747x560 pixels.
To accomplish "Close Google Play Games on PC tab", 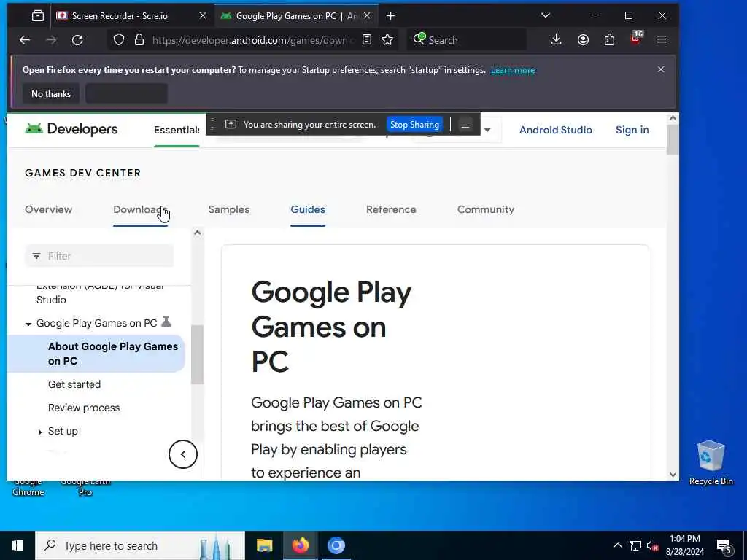I will [x=367, y=16].
